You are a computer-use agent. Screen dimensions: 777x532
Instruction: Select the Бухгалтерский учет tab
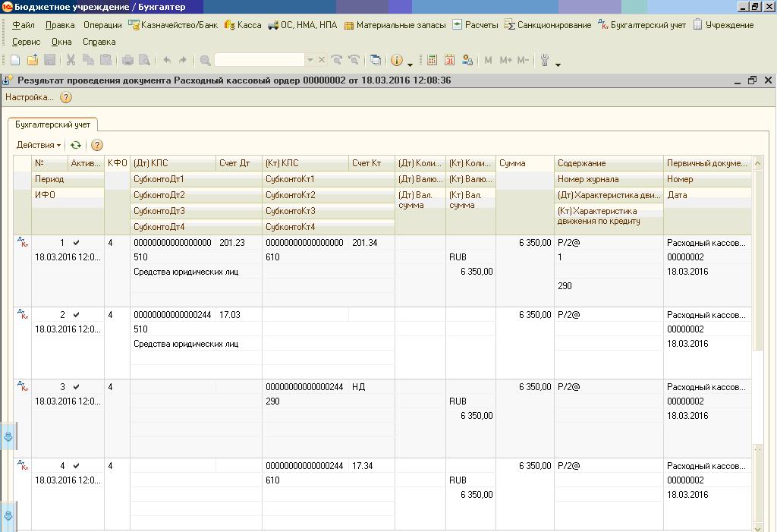pyautogui.click(x=53, y=125)
